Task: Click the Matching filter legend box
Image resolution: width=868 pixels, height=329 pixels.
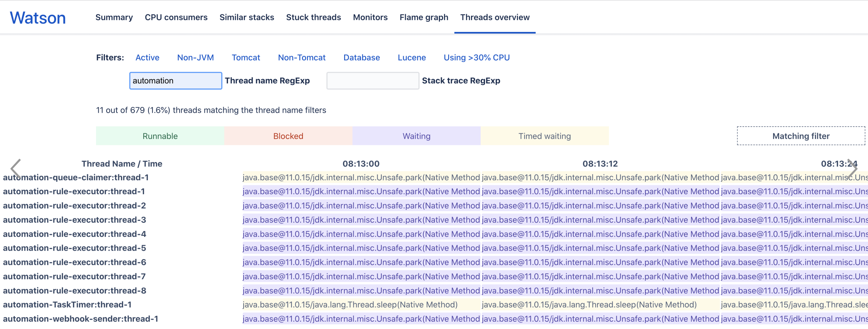Action: pos(800,136)
